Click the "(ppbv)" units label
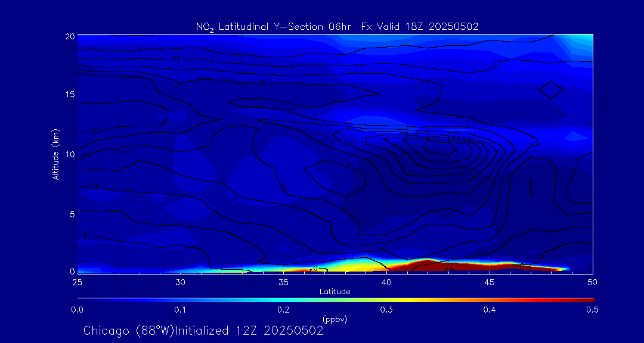 tap(335, 319)
